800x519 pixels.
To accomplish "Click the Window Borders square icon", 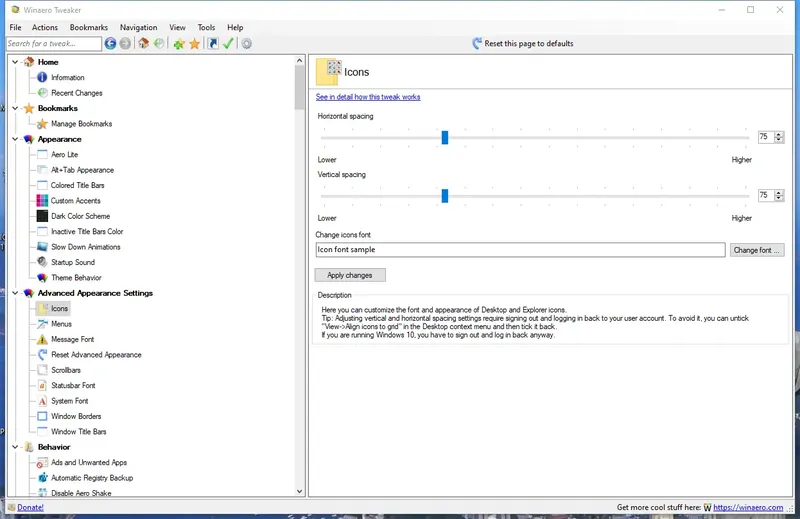I will coord(42,416).
